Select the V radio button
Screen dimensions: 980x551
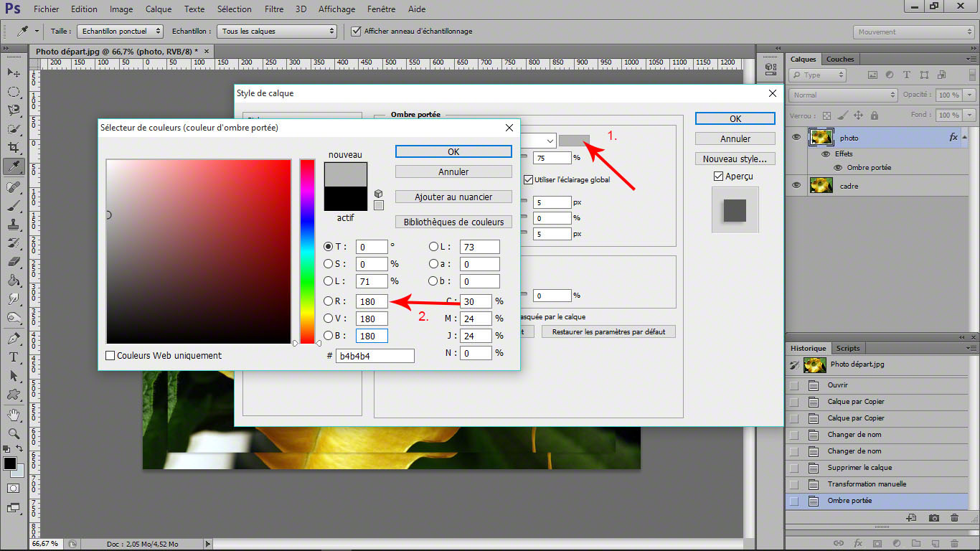pos(329,319)
